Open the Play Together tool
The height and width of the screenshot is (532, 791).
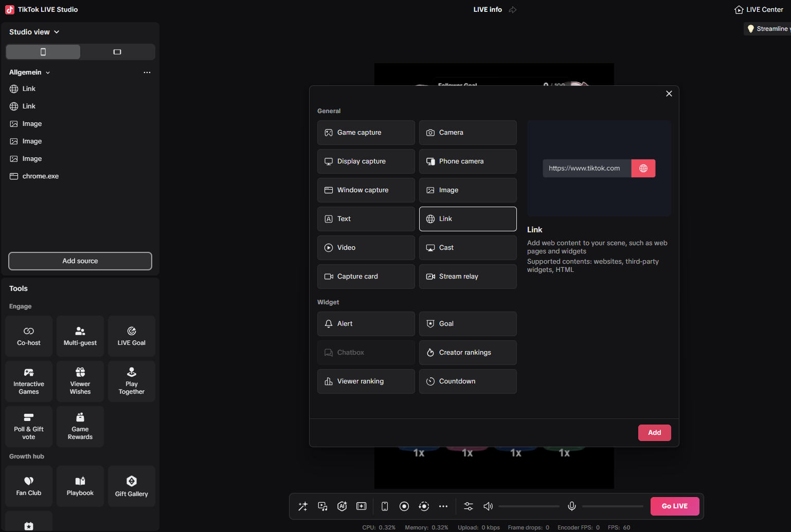132,381
